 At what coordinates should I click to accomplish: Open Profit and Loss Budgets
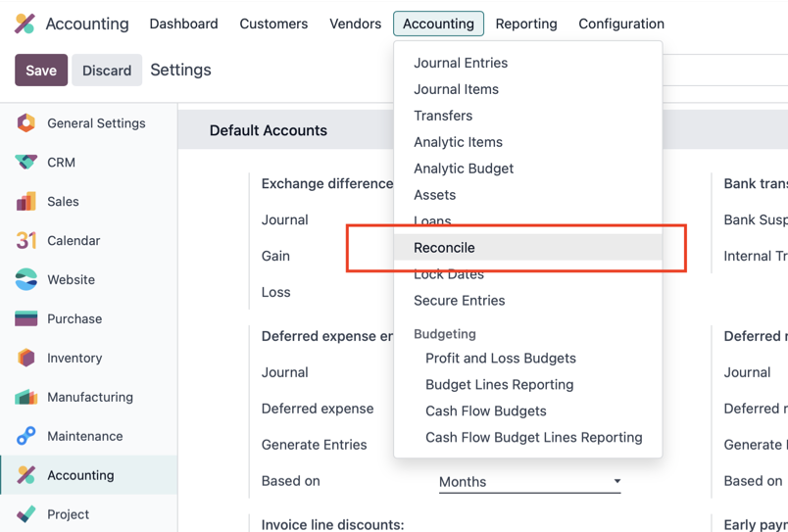coord(528,359)
